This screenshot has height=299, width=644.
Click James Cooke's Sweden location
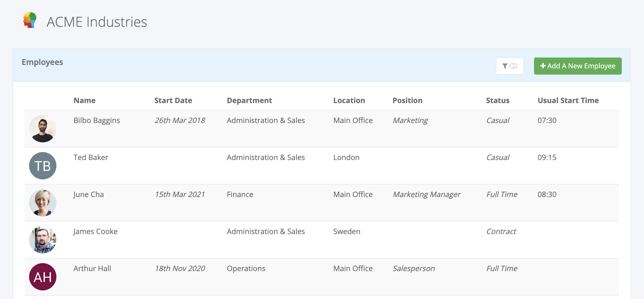(x=347, y=232)
